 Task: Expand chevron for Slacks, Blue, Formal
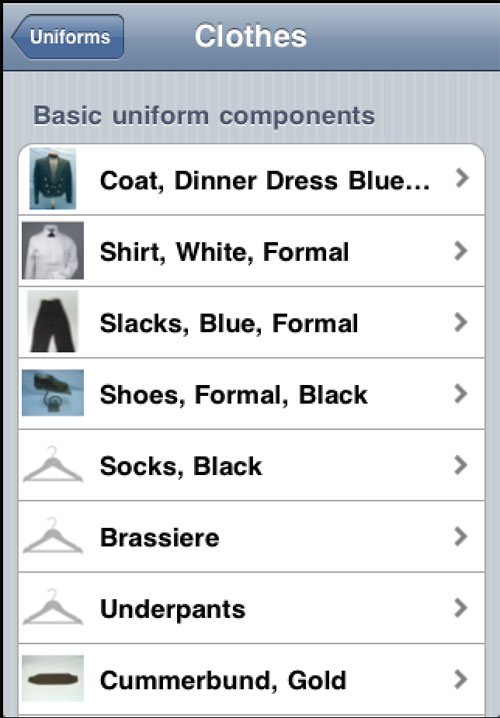pos(462,322)
